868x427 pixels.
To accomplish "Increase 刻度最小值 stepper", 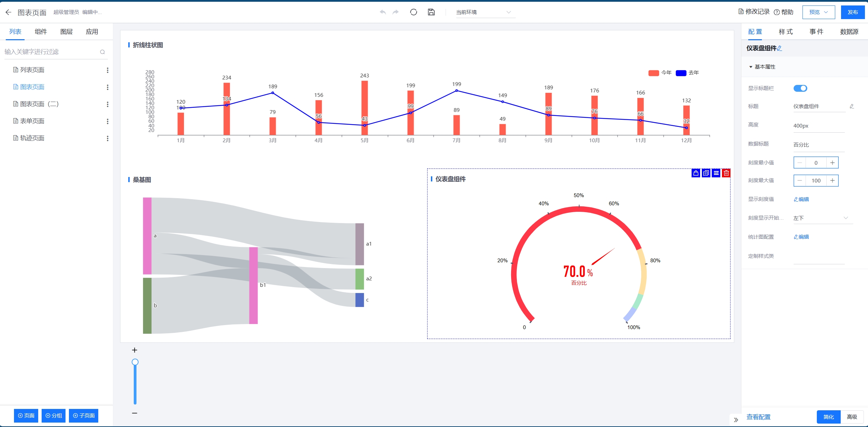I will click(x=832, y=163).
